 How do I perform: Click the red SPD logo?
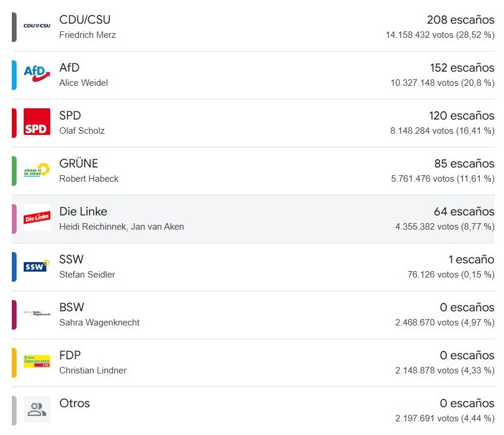click(x=37, y=121)
